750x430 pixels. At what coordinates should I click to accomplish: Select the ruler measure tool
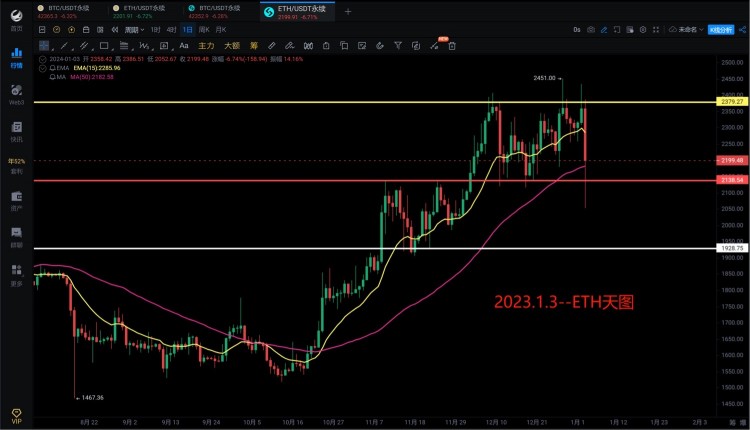click(x=272, y=46)
